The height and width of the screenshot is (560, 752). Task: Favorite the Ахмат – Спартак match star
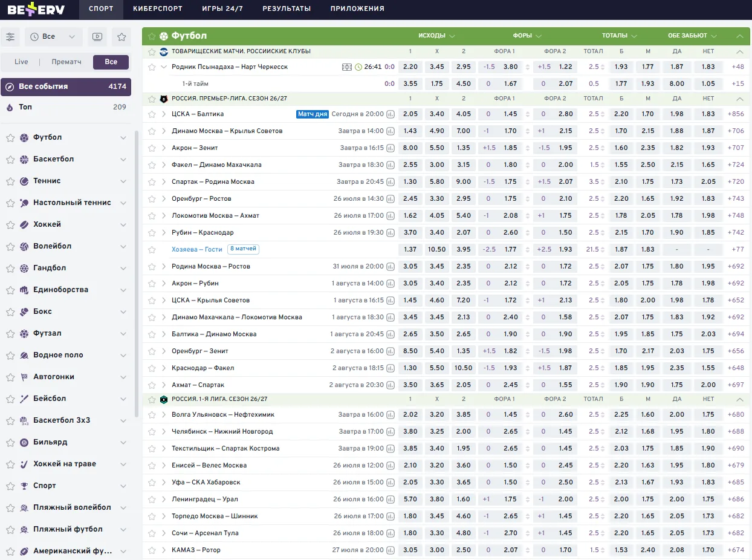152,385
